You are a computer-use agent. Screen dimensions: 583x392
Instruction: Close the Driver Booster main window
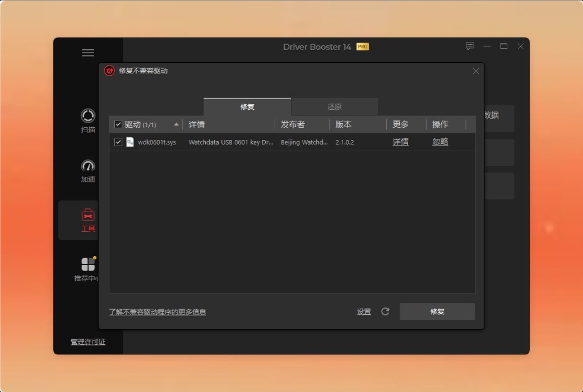click(521, 46)
